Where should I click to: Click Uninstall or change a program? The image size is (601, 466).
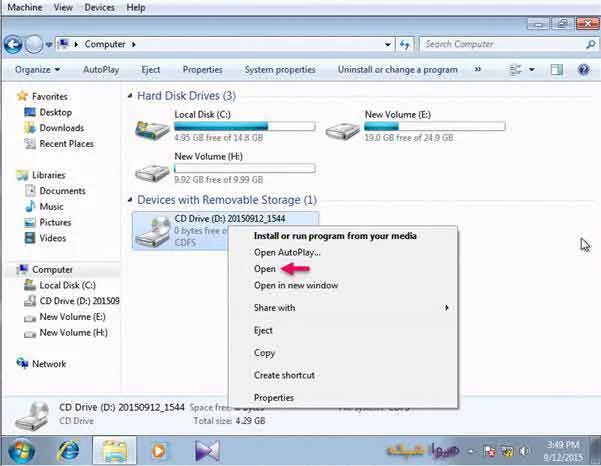(x=397, y=70)
